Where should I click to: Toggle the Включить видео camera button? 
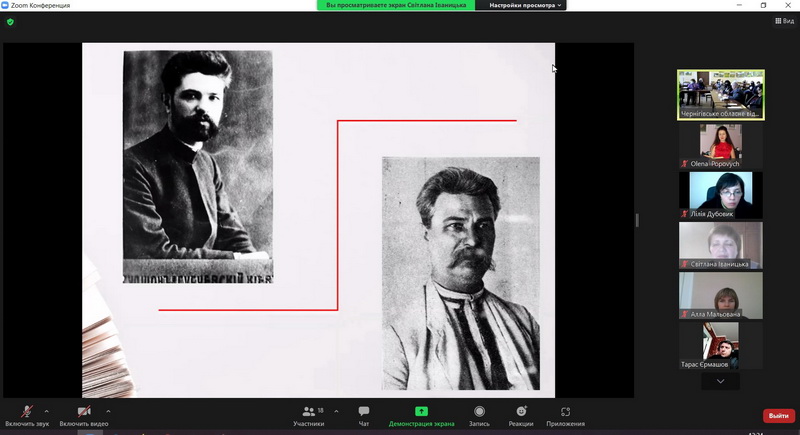[x=84, y=412]
